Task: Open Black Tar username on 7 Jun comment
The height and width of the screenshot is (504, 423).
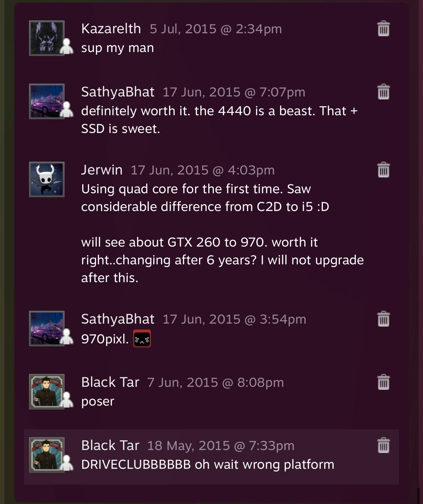Action: [x=110, y=382]
